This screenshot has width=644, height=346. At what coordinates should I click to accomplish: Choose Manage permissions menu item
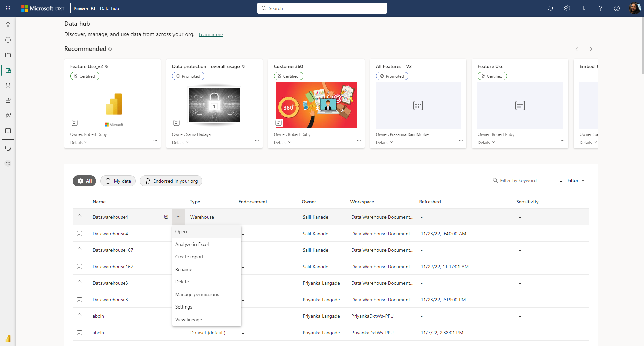207,294
